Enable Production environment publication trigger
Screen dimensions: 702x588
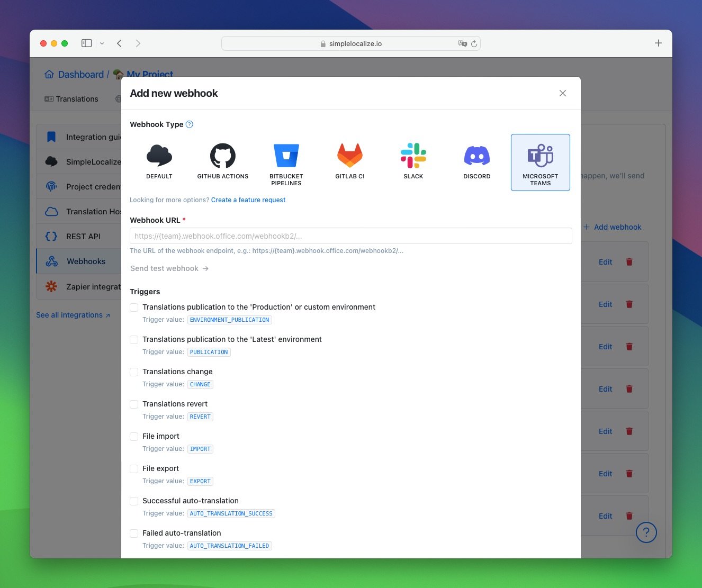pos(134,307)
